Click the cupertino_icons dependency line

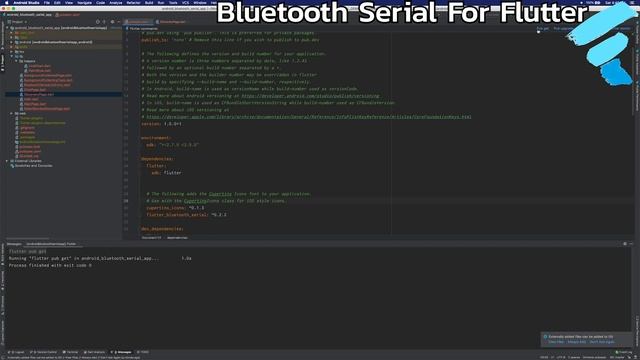click(175, 208)
